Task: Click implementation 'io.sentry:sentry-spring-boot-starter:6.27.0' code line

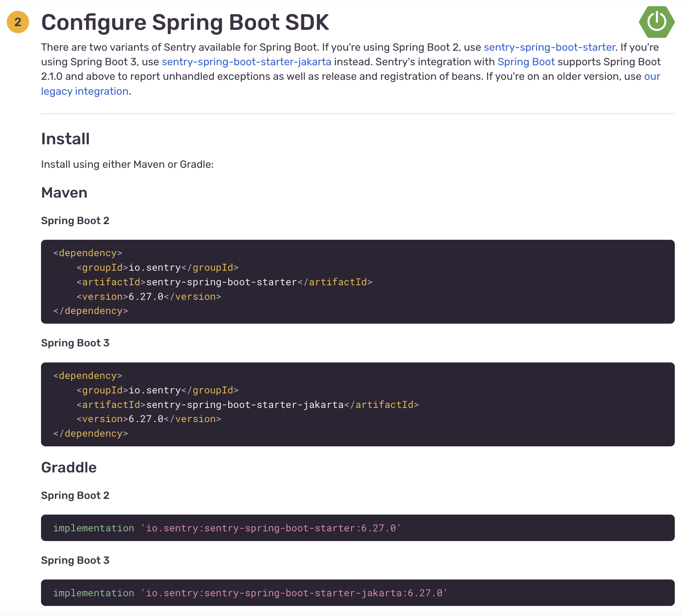Action: tap(227, 528)
